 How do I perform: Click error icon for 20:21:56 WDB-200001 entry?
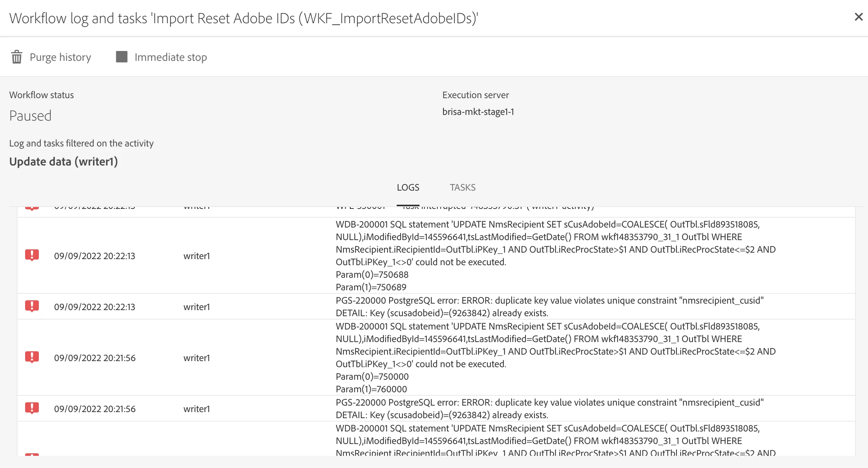click(32, 357)
